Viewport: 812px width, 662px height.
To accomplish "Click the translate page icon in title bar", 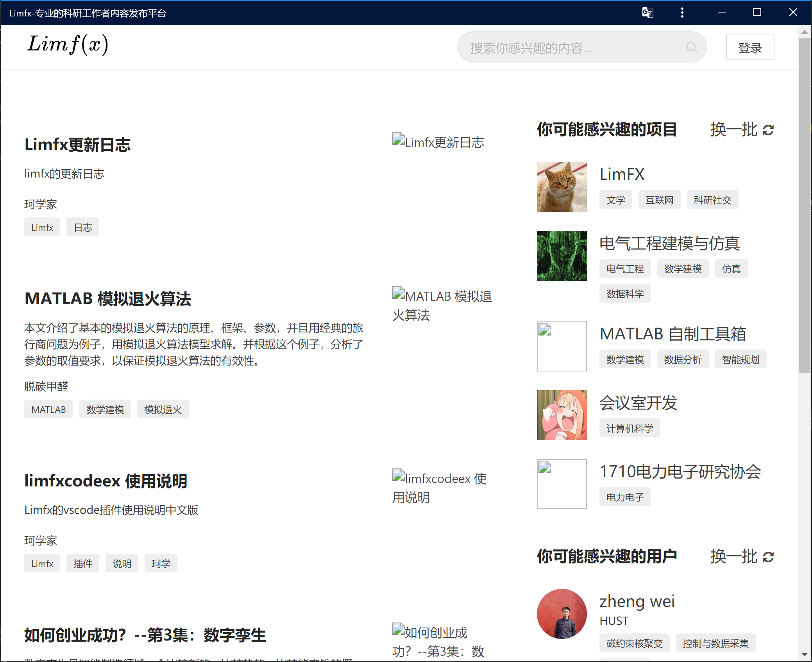I will click(x=647, y=13).
